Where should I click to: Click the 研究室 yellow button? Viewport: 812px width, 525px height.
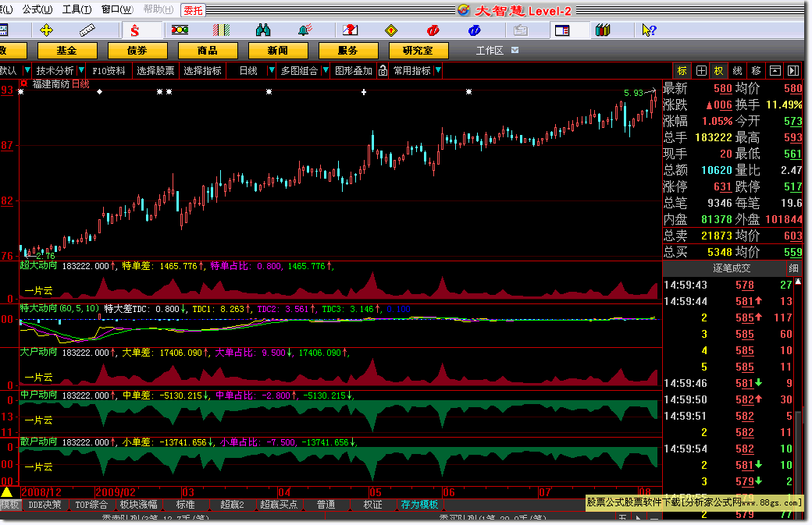418,50
